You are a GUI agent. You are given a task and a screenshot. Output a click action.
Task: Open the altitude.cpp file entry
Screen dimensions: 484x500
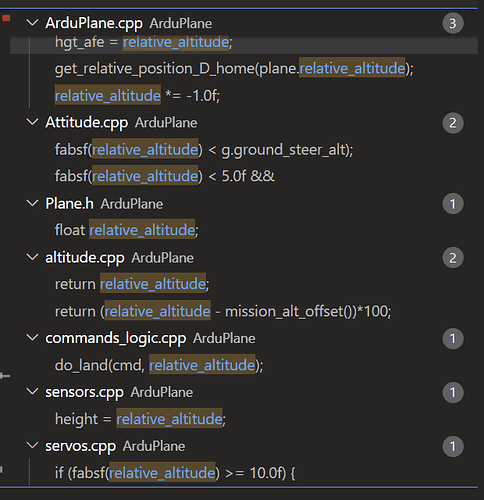[x=85, y=258]
